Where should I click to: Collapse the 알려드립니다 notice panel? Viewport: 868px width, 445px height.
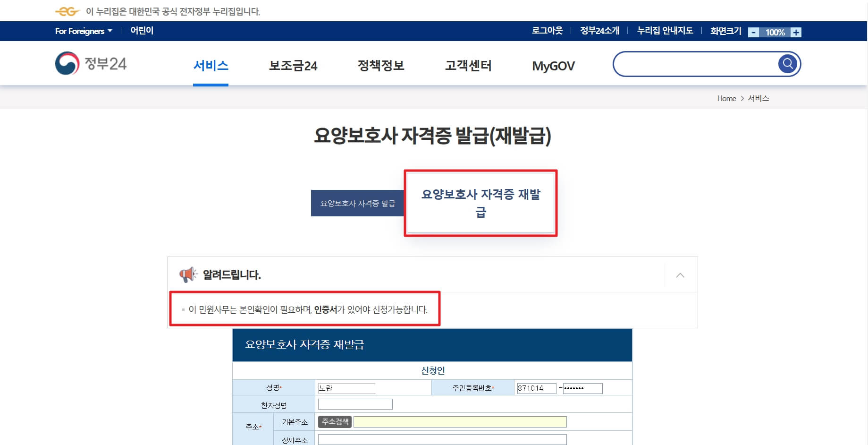click(x=680, y=274)
